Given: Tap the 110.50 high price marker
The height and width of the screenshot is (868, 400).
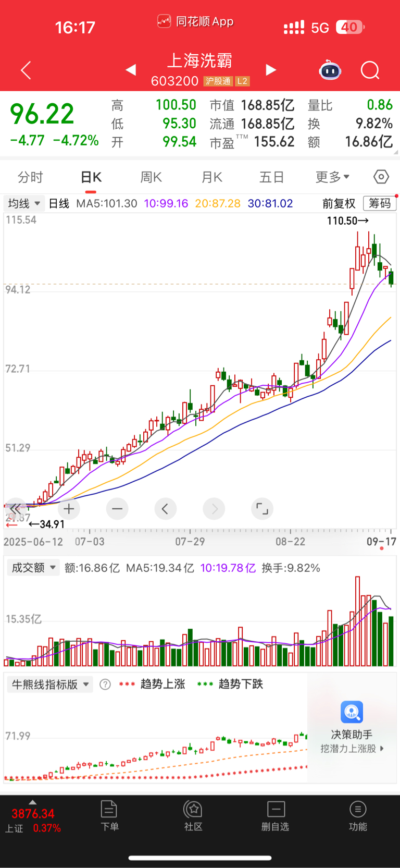Looking at the screenshot, I should 347,221.
